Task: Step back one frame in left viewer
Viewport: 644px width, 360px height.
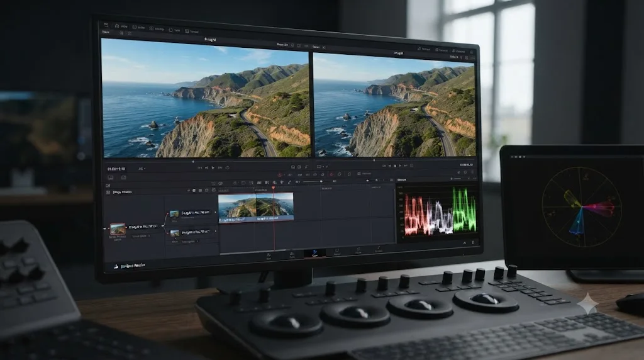Action: coord(206,167)
